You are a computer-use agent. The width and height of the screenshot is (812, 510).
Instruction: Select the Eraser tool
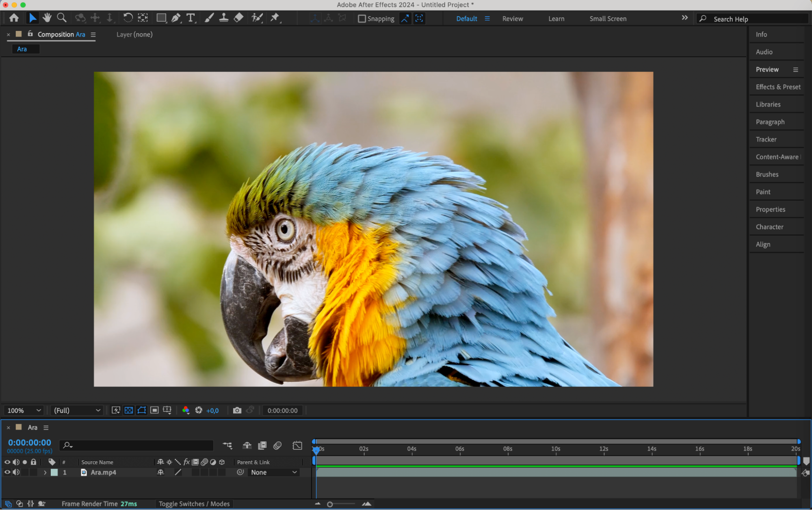(x=239, y=18)
